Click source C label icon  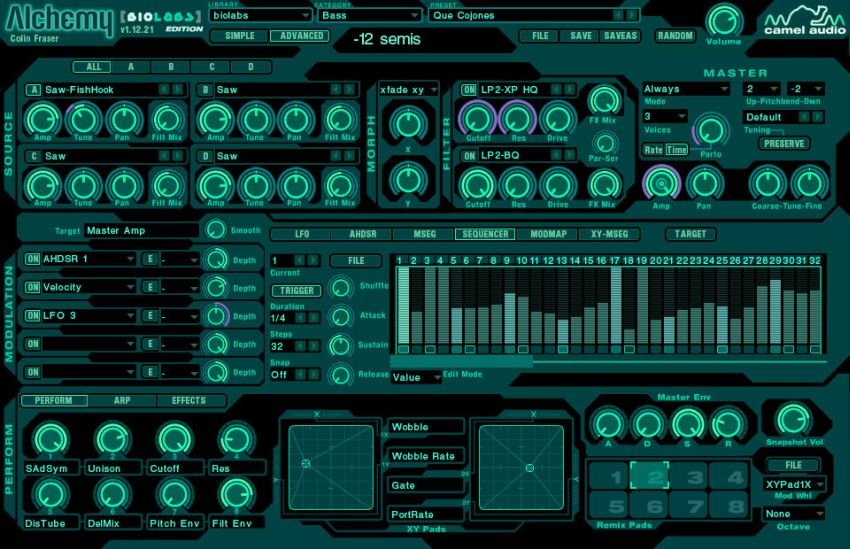tap(34, 156)
